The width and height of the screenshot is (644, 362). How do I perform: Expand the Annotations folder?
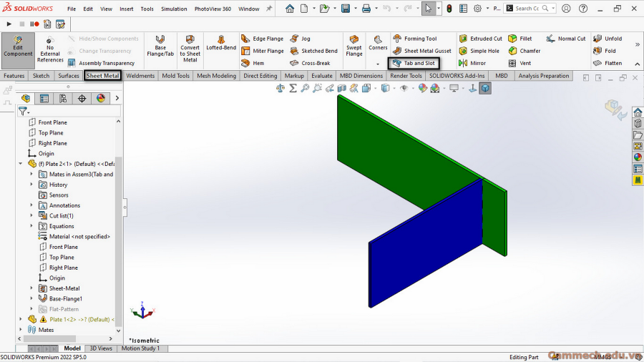coord(31,205)
